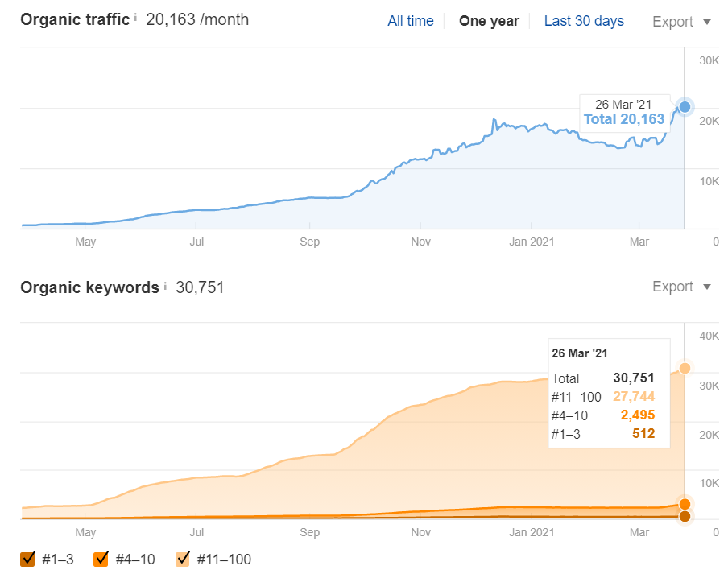Image resolution: width=728 pixels, height=574 pixels.
Task: Click the Total 20,163 link in tooltip
Action: [x=624, y=118]
